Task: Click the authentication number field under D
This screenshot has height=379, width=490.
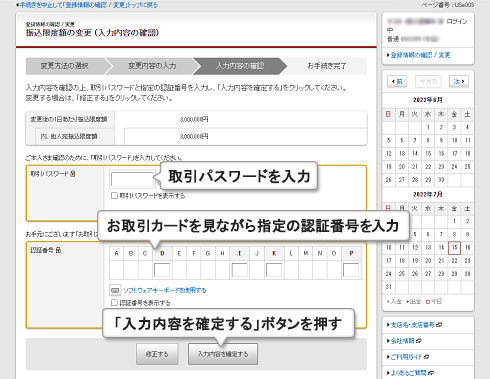Action: (162, 270)
